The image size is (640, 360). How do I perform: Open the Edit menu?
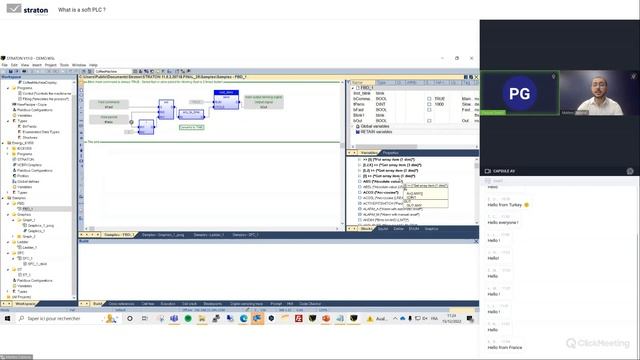click(14, 65)
